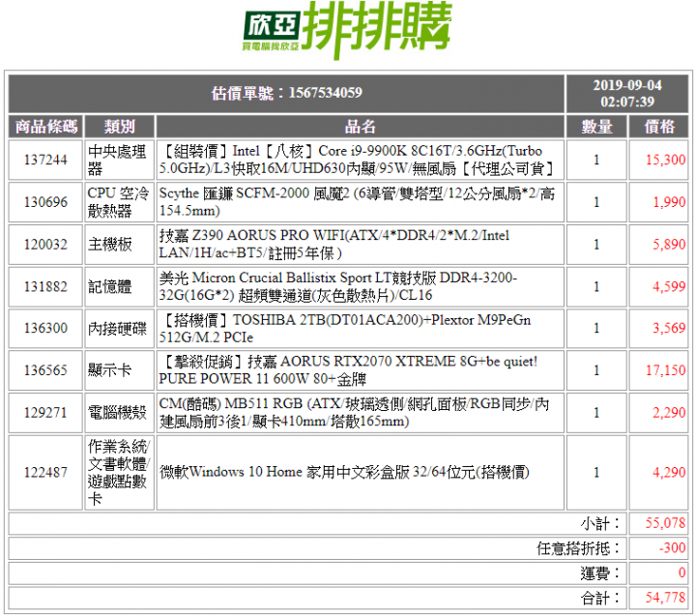This screenshot has height=616, width=696.
Task: Click the 欣亞 排排購 logo
Action: (347, 29)
